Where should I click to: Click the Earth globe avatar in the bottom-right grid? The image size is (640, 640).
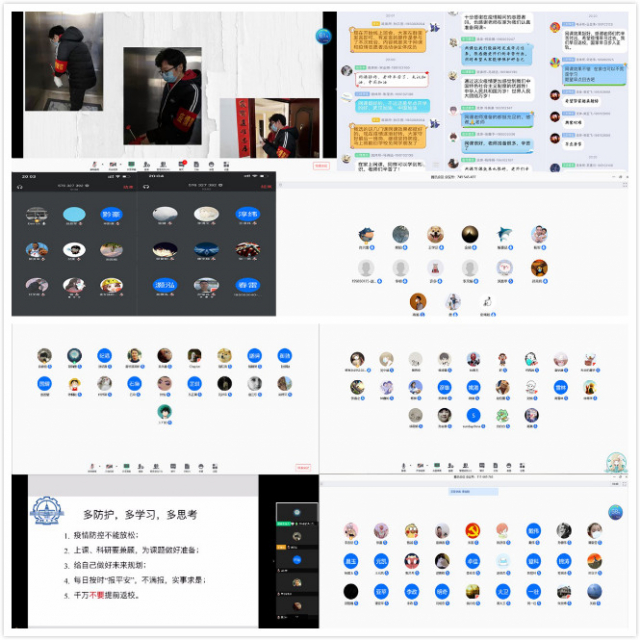tap(594, 591)
